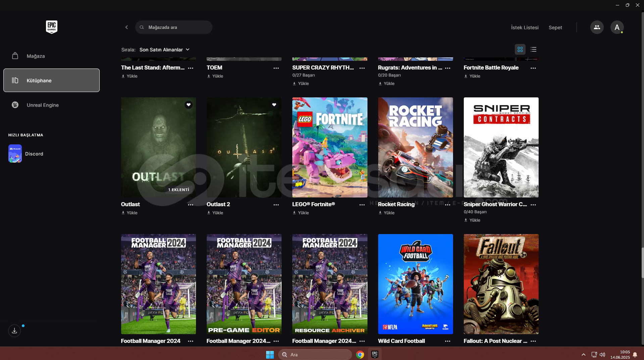Open more options for Rugrats
This screenshot has width=644, height=360.
pyautogui.click(x=448, y=68)
